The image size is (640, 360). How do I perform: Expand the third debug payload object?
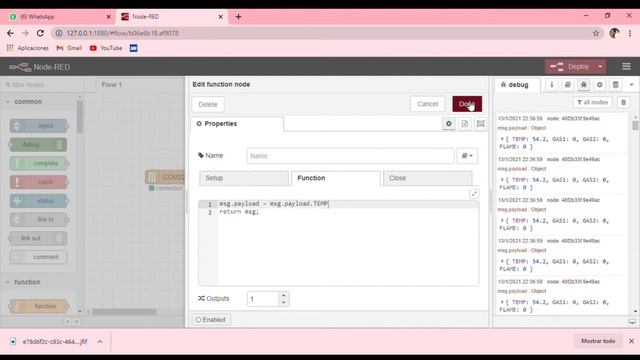tap(502, 221)
